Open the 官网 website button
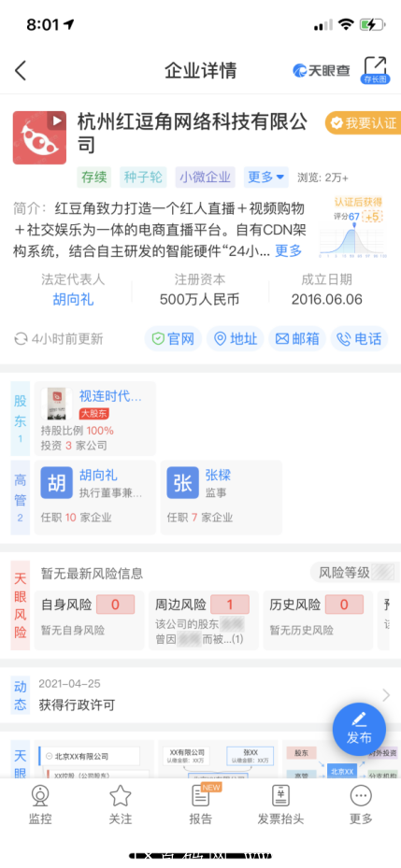The width and height of the screenshot is (401, 868). [x=173, y=339]
